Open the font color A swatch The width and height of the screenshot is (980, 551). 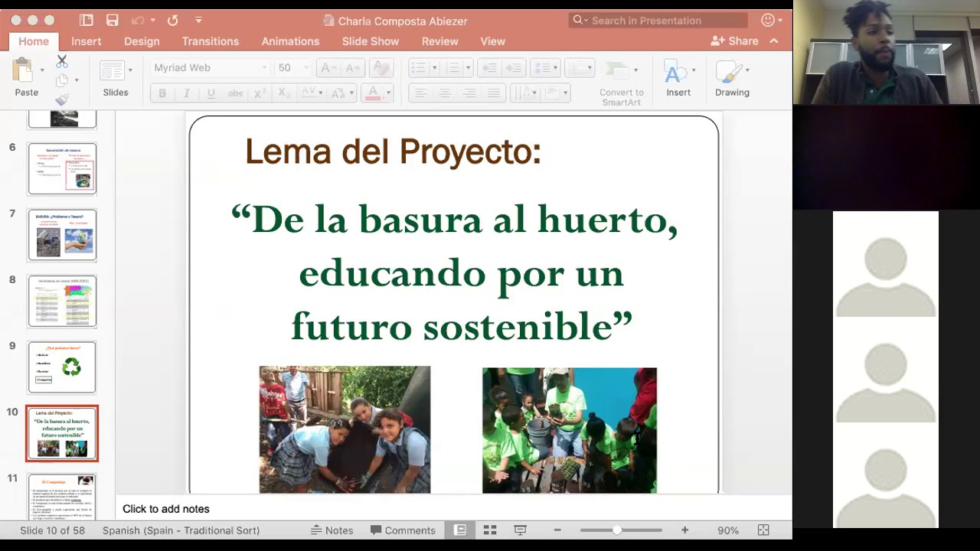[374, 93]
